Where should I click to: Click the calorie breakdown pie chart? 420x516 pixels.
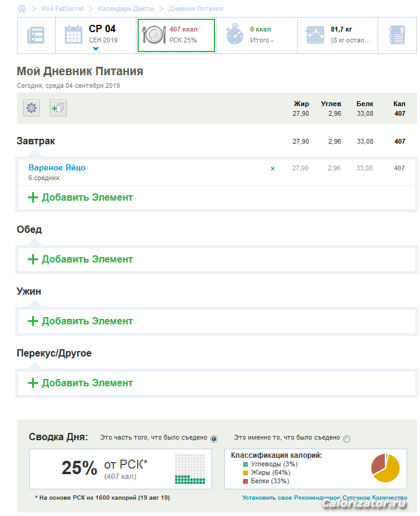[385, 467]
